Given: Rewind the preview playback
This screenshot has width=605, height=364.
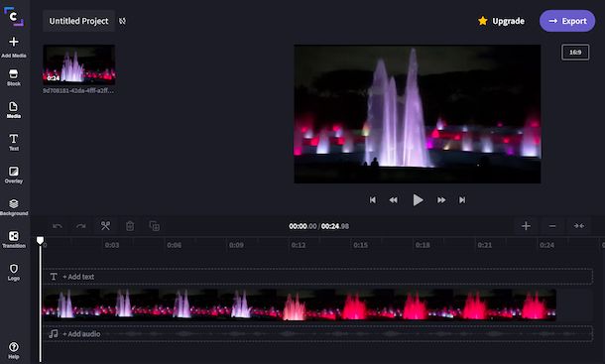Looking at the screenshot, I should point(393,200).
